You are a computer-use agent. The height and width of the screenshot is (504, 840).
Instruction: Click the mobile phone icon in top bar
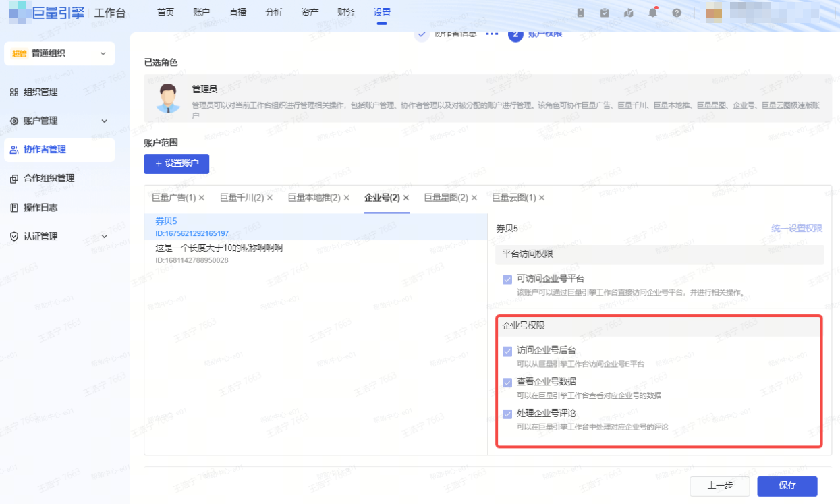(x=581, y=13)
